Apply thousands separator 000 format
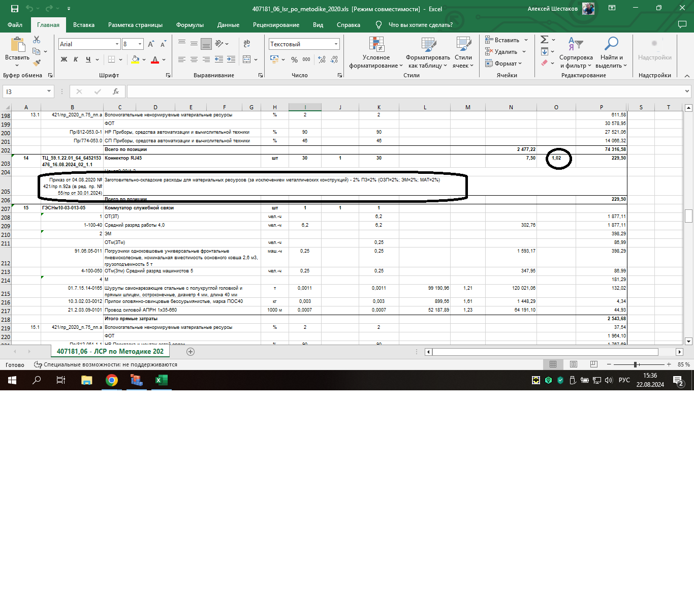 point(306,59)
